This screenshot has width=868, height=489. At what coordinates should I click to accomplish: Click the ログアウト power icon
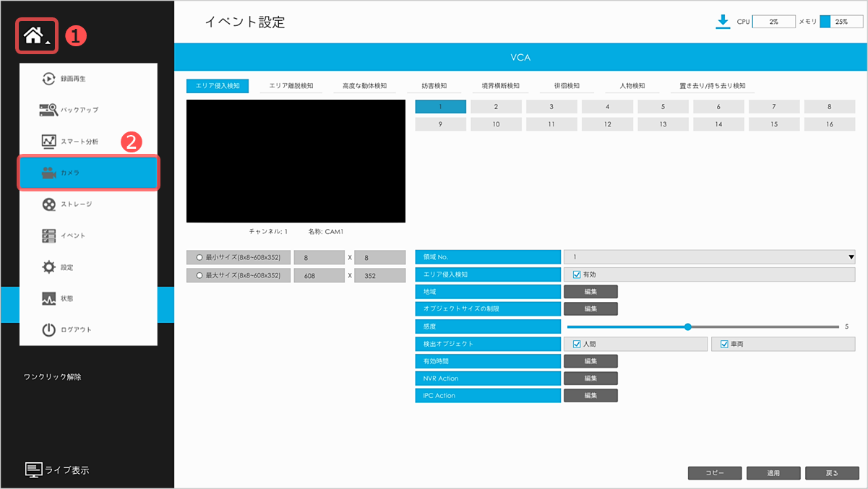[x=48, y=330]
